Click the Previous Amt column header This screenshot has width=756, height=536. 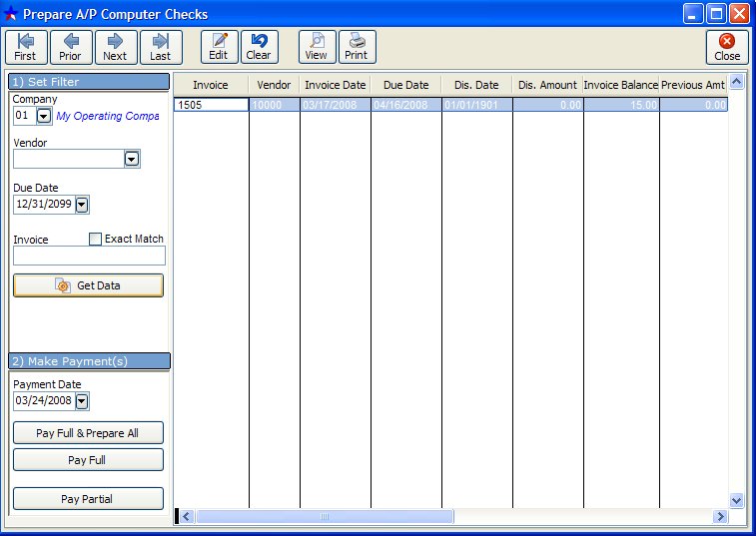(x=693, y=85)
